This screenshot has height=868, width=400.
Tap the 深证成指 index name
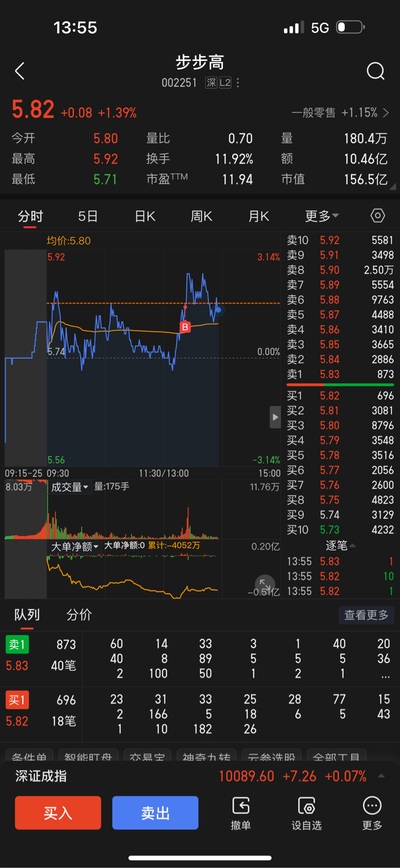tap(41, 776)
